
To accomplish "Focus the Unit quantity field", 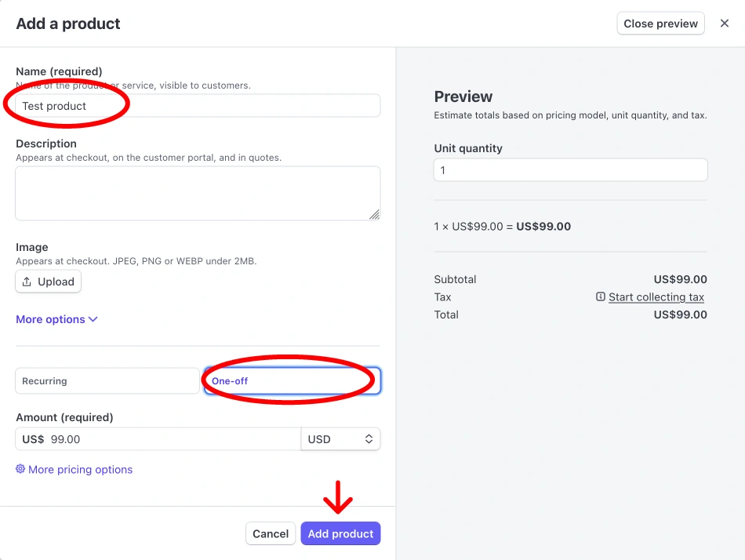I will (x=570, y=170).
